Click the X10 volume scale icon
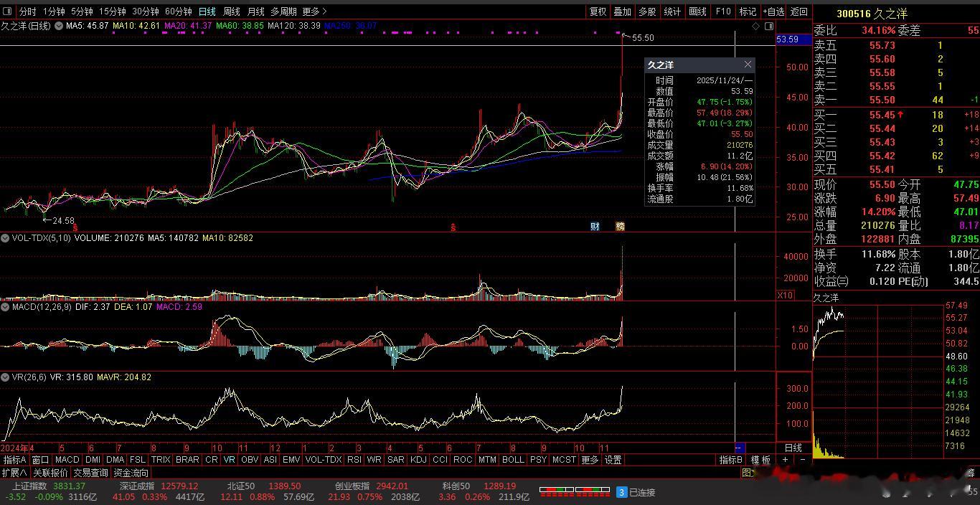 pos(785,296)
